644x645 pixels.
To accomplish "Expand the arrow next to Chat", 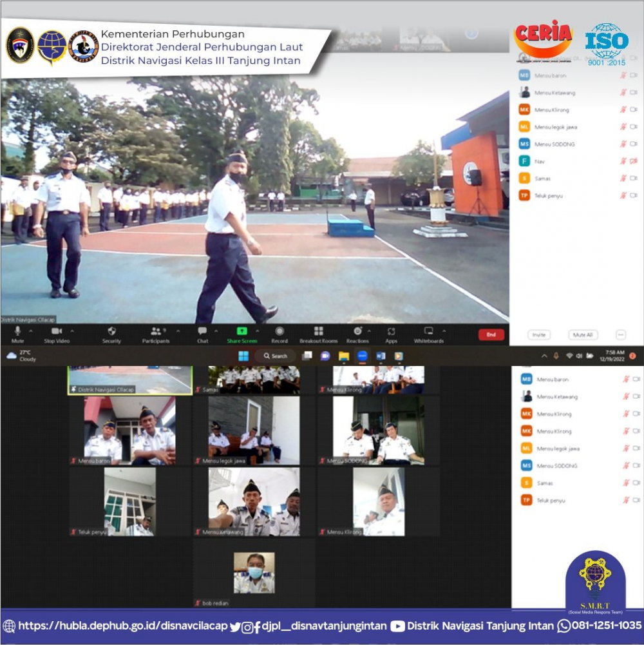I will pos(216,331).
